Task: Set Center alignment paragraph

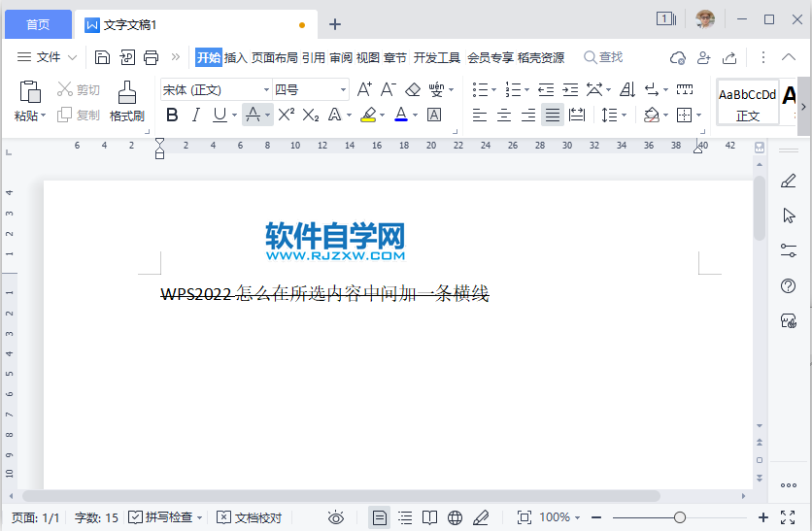Action: (504, 115)
